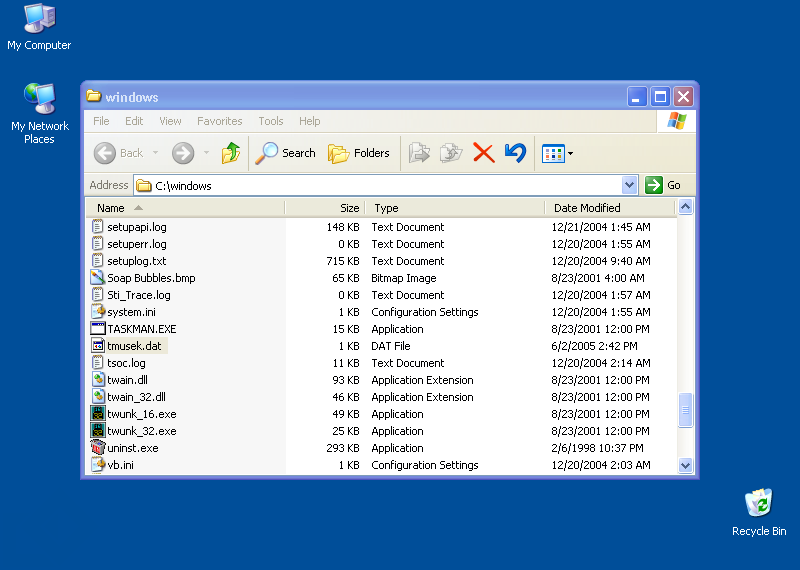This screenshot has height=570, width=800.
Task: Go up one folder level
Action: pos(231,153)
